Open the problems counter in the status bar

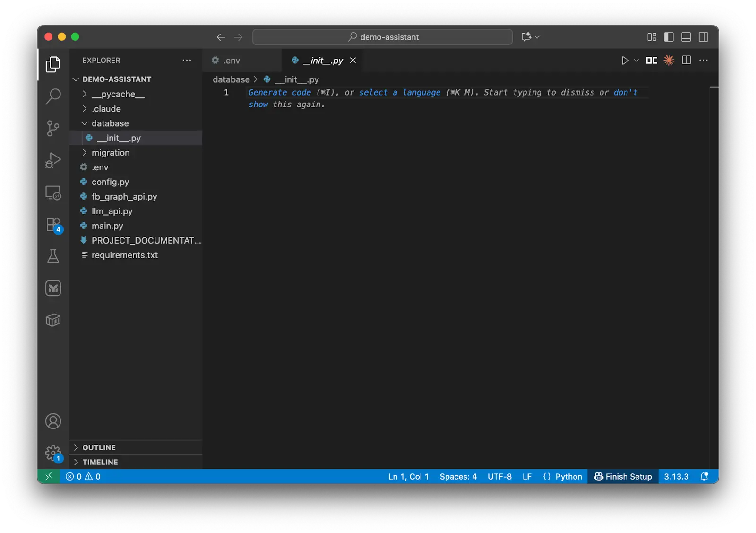(83, 476)
